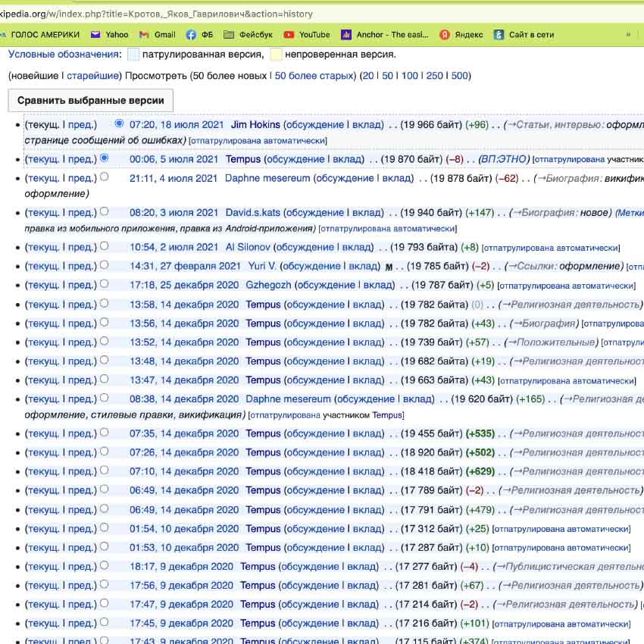
Task: Select radio for 00:06, 5 июля 2021 revision
Action: pyautogui.click(x=105, y=158)
